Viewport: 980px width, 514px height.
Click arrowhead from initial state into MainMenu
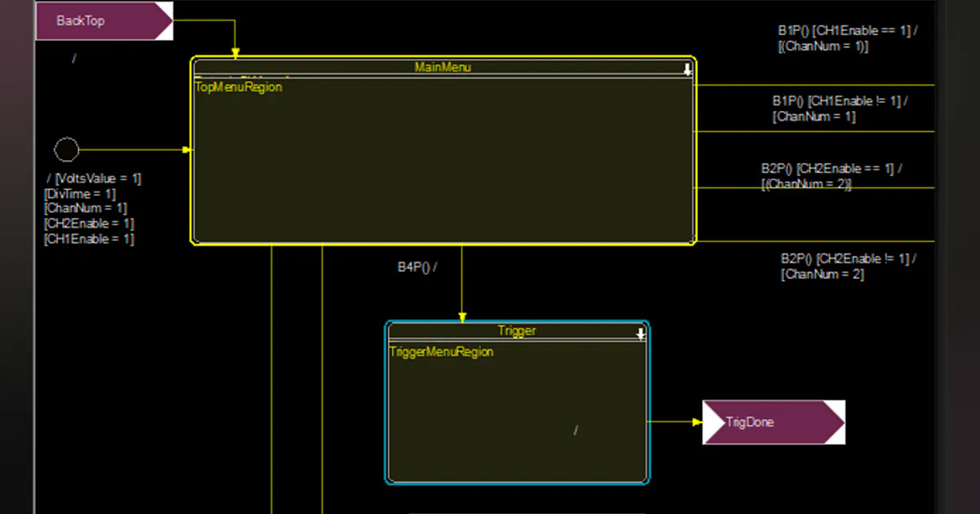[x=187, y=149]
